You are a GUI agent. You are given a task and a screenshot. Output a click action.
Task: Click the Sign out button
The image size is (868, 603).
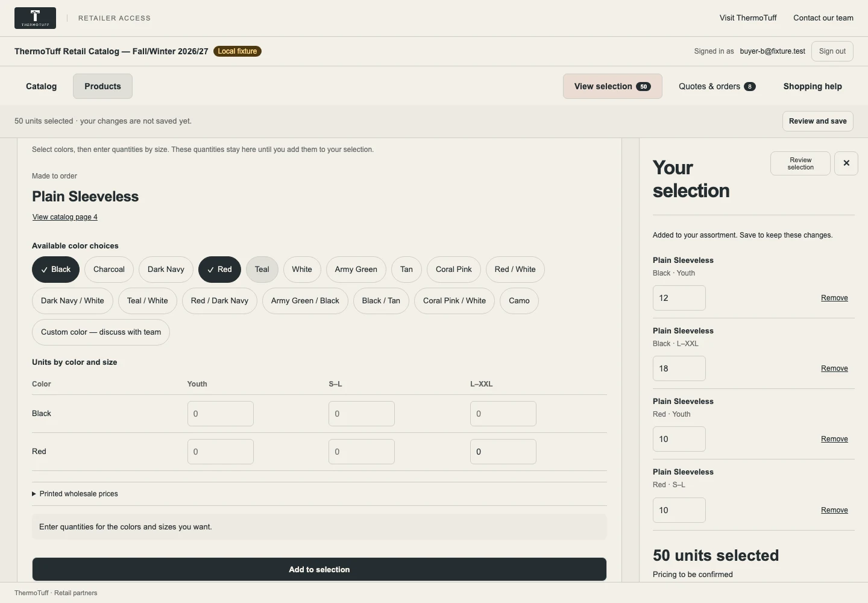tap(832, 51)
